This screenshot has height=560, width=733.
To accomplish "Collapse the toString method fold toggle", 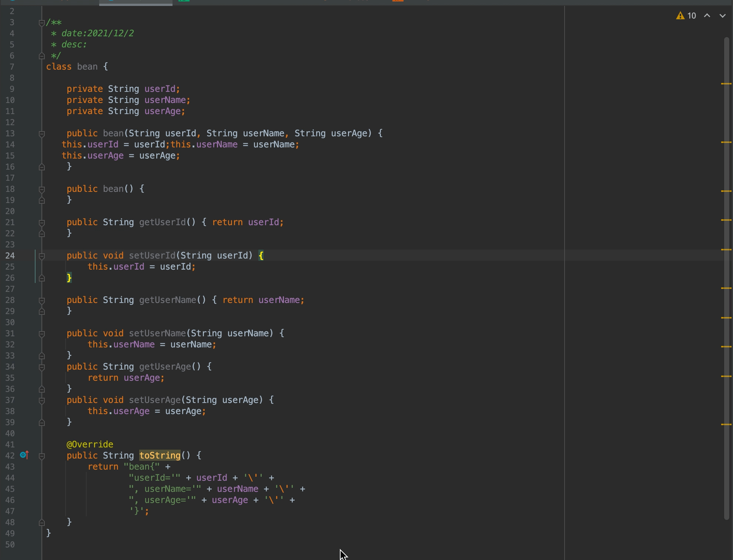I will (x=42, y=456).
